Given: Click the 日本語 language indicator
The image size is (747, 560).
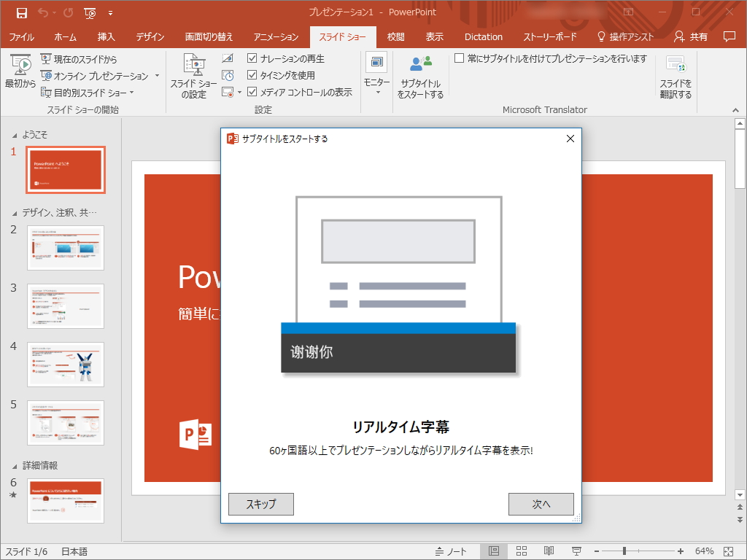Looking at the screenshot, I should pos(74,551).
